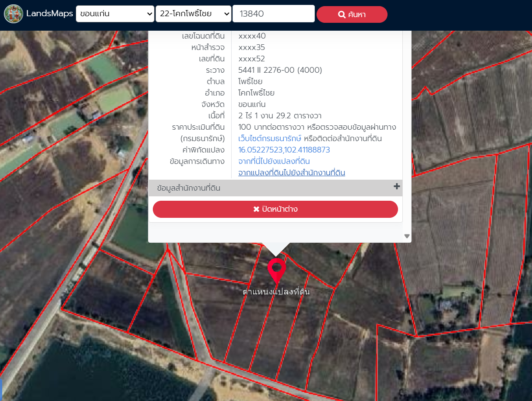Click the ตำแหน่งแปลงที่ดิน marker label

coord(276,291)
